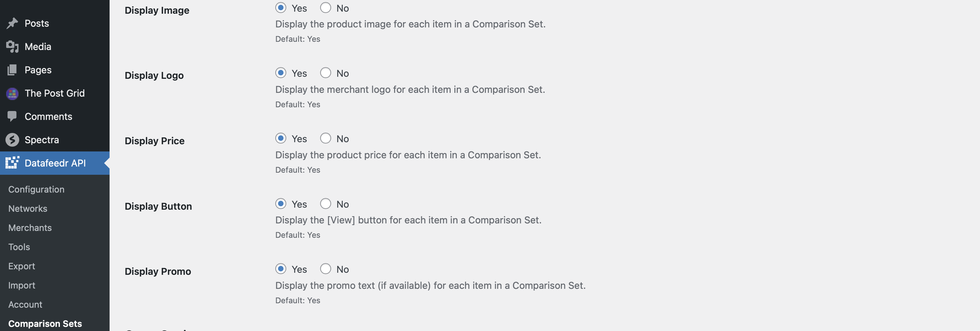Set Display Button to No
The image size is (980, 331).
pos(325,204)
